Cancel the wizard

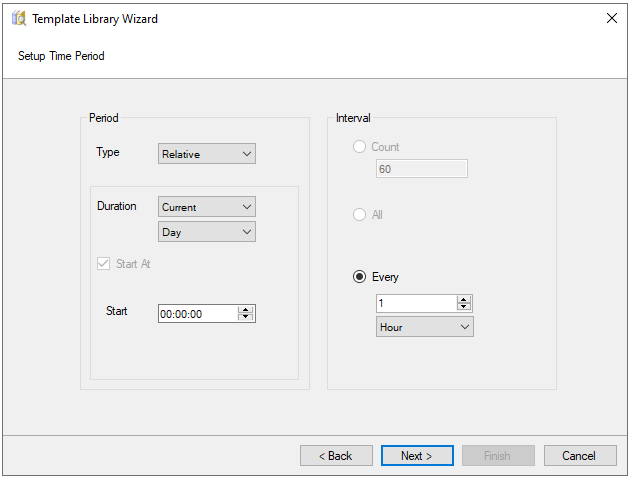[x=580, y=456]
